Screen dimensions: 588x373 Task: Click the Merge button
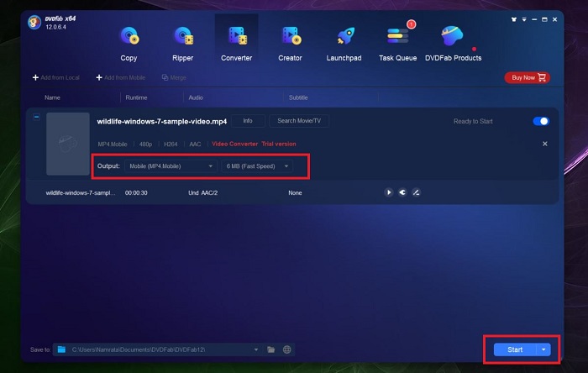(174, 77)
